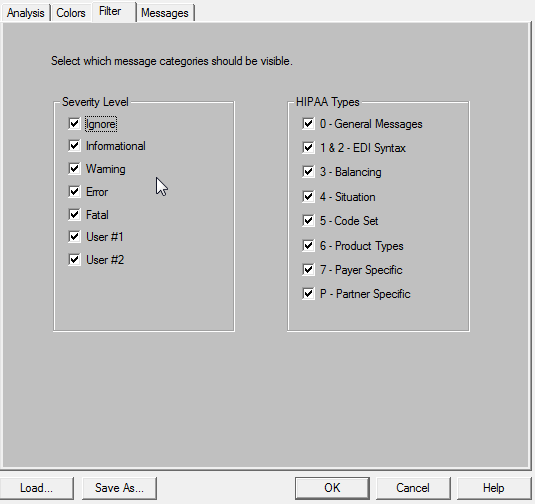The height and width of the screenshot is (504, 535).
Task: Open the Help button
Action: pos(493,488)
